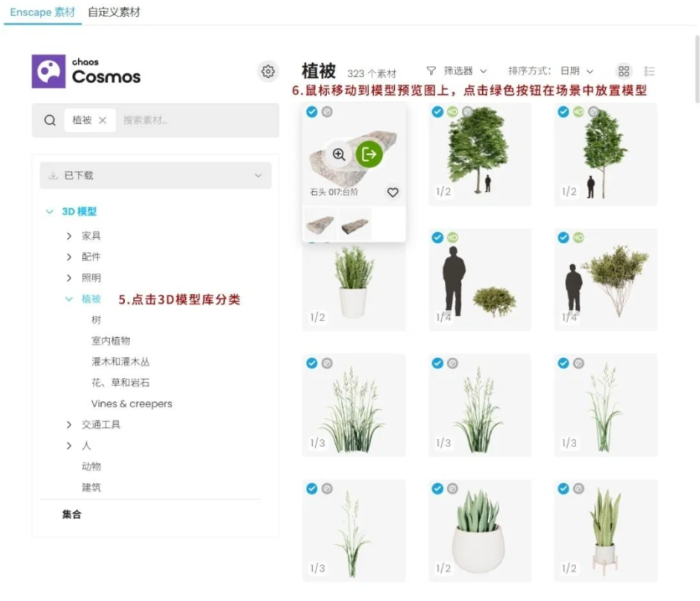700x601 pixels.
Task: Click the magnifier zoom icon on the stone preview
Action: click(x=339, y=154)
